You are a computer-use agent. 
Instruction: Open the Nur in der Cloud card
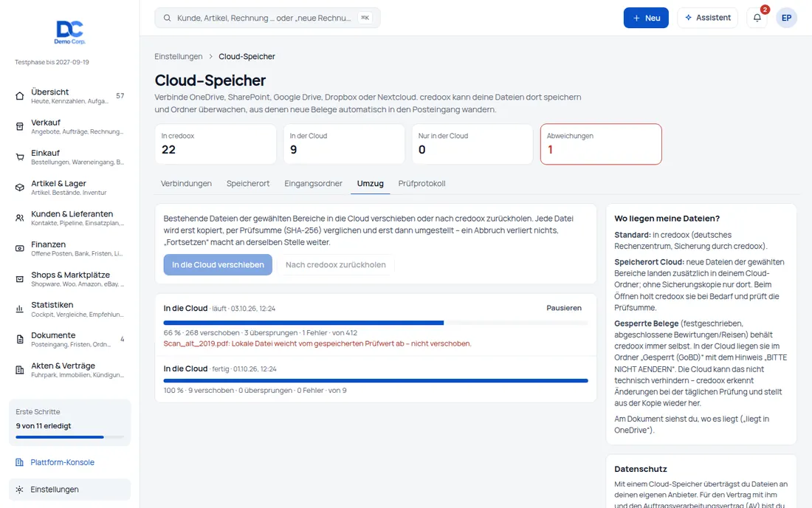[x=472, y=144]
